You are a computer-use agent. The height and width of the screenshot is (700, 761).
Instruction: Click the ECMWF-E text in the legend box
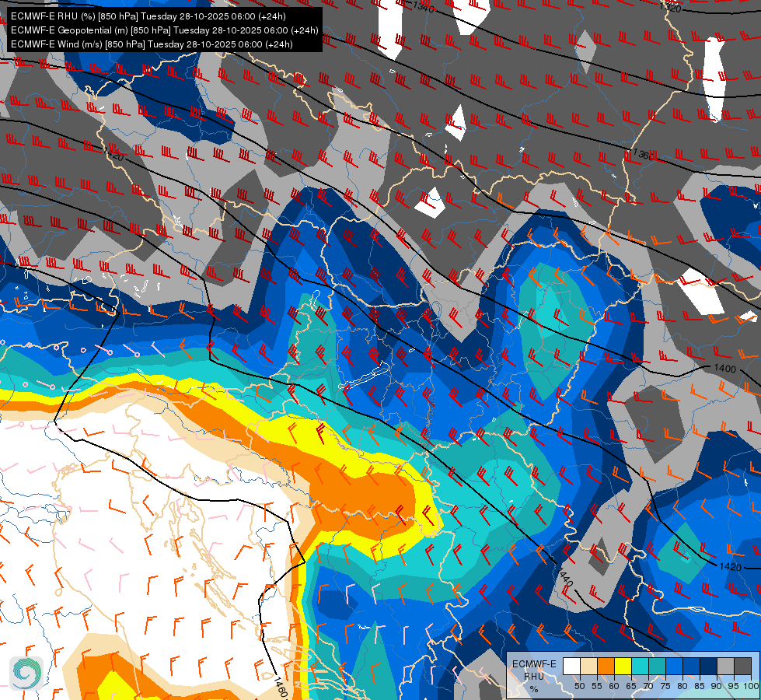pos(534,664)
